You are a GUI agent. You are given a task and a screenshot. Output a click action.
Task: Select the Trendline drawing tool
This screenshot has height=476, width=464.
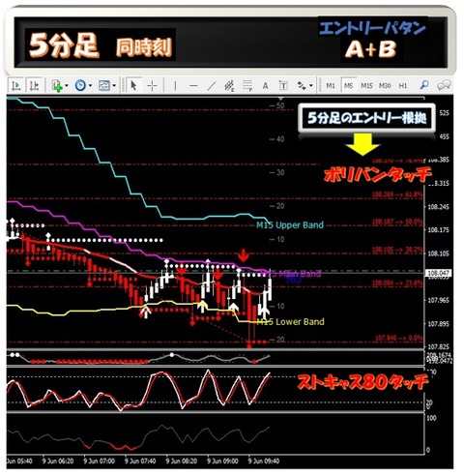click(x=211, y=86)
